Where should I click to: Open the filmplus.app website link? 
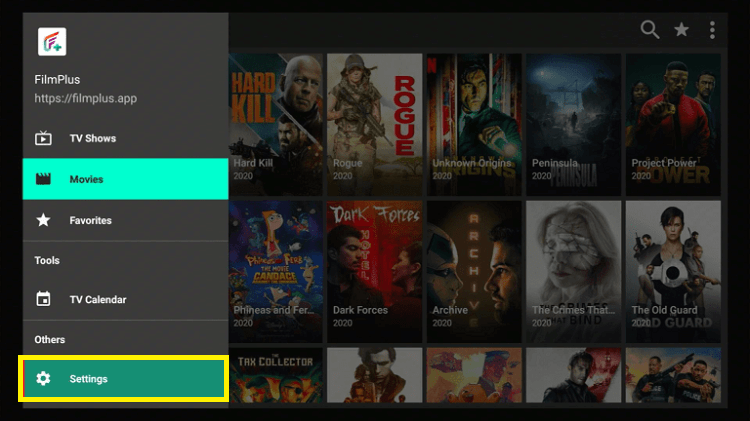click(x=86, y=98)
